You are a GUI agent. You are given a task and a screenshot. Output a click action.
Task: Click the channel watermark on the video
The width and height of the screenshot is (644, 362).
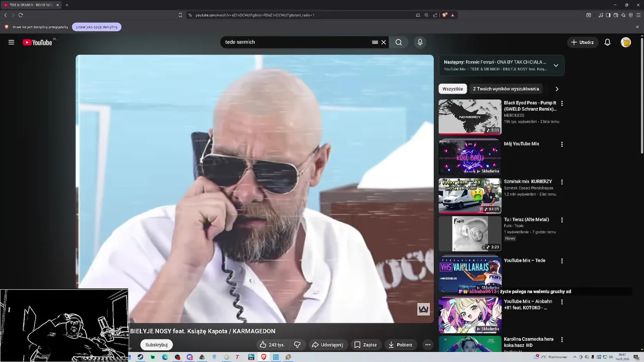pyautogui.click(x=423, y=309)
